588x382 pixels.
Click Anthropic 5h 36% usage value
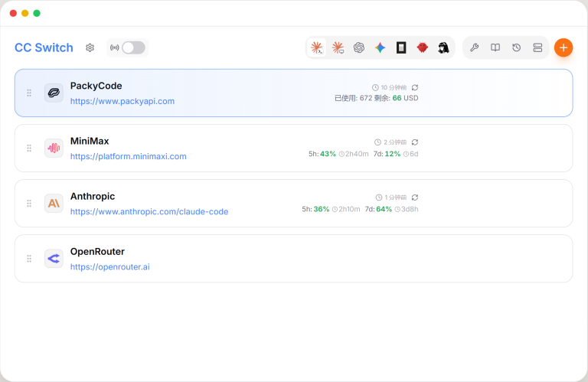322,209
